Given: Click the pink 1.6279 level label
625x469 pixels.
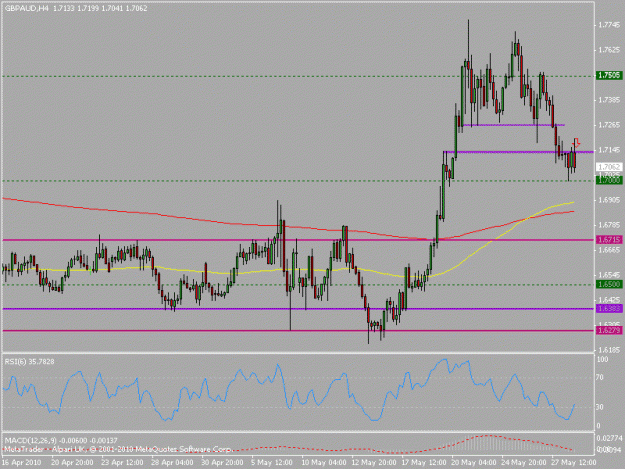Looking at the screenshot, I should [609, 330].
